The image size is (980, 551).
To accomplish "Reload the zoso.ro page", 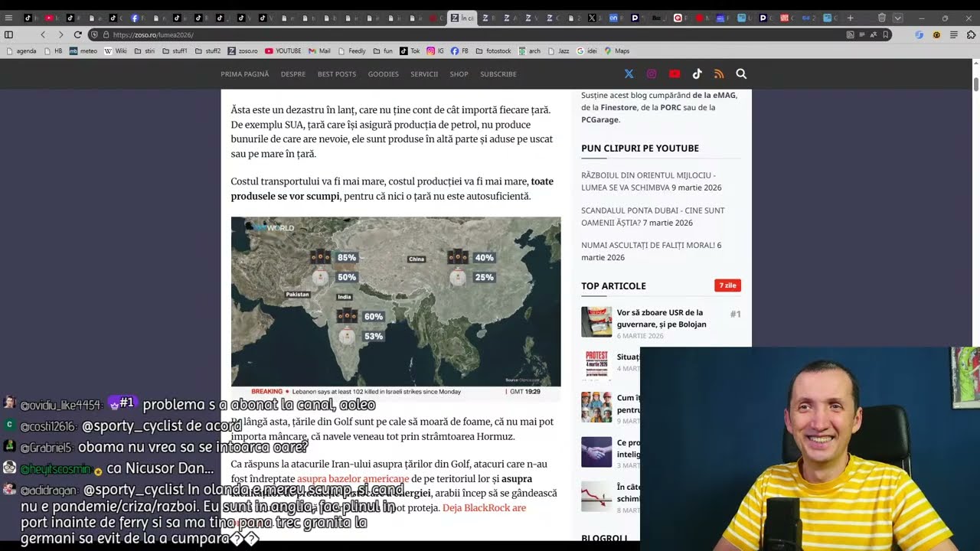I will point(77,34).
